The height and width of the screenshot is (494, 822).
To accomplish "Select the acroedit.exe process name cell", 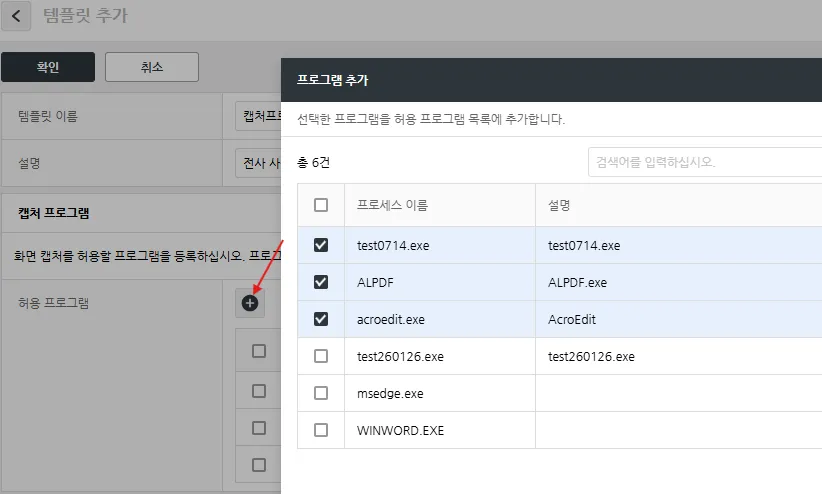I will (x=440, y=319).
